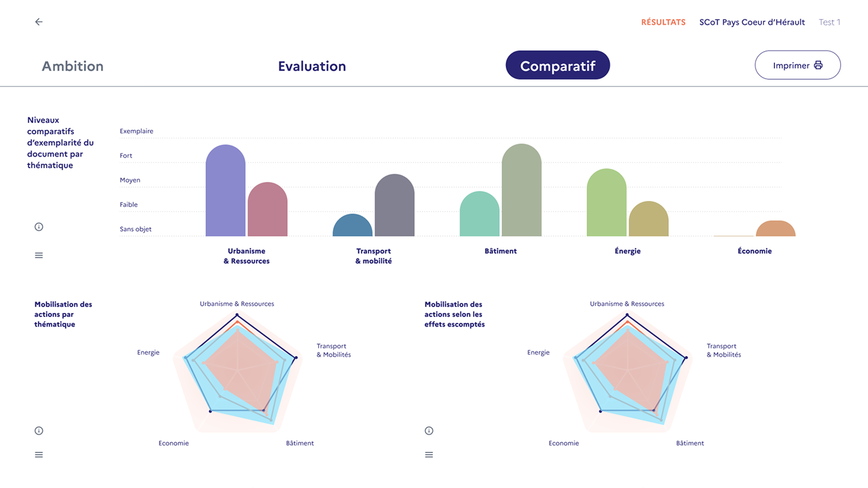Screen dimensions: 868x488
Task: Click info icon for effets escomptés radar
Action: [x=429, y=431]
